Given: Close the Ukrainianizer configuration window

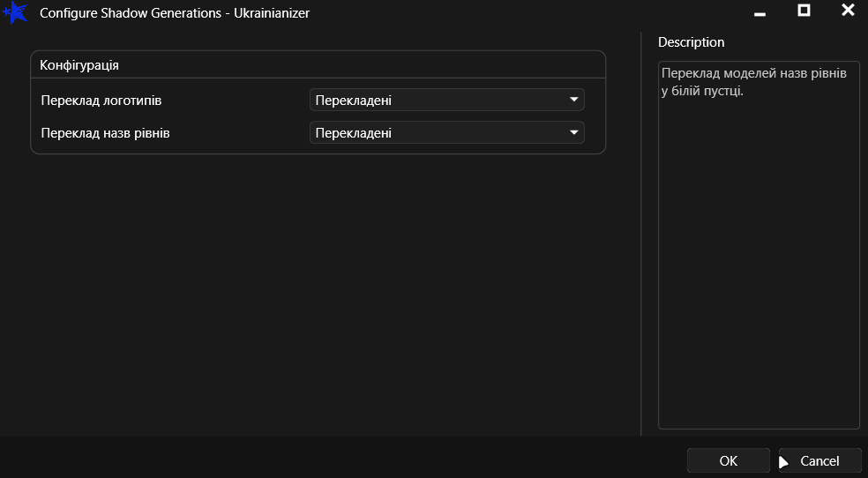Looking at the screenshot, I should click(x=848, y=11).
